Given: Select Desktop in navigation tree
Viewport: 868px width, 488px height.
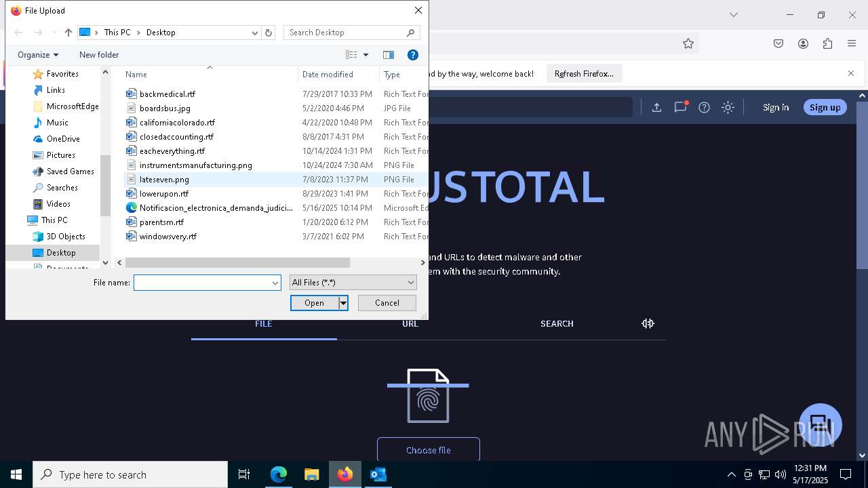Looking at the screenshot, I should (61, 253).
